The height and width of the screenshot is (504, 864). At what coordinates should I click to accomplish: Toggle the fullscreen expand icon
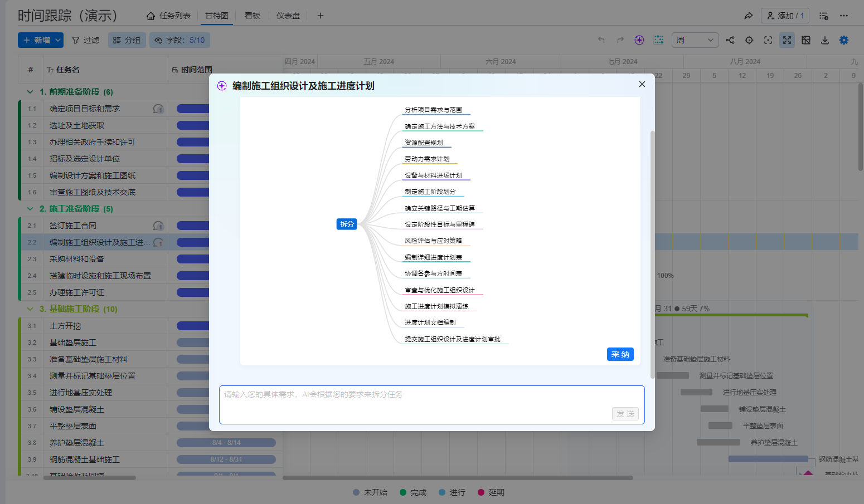coord(787,40)
